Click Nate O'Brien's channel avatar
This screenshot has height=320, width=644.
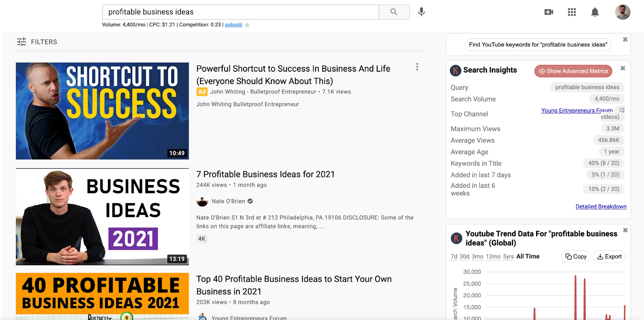[202, 201]
